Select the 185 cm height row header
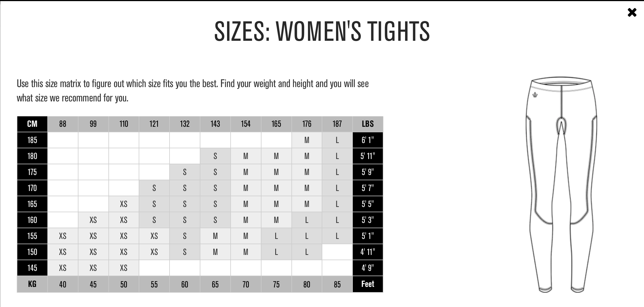This screenshot has height=307, width=644. tap(32, 140)
